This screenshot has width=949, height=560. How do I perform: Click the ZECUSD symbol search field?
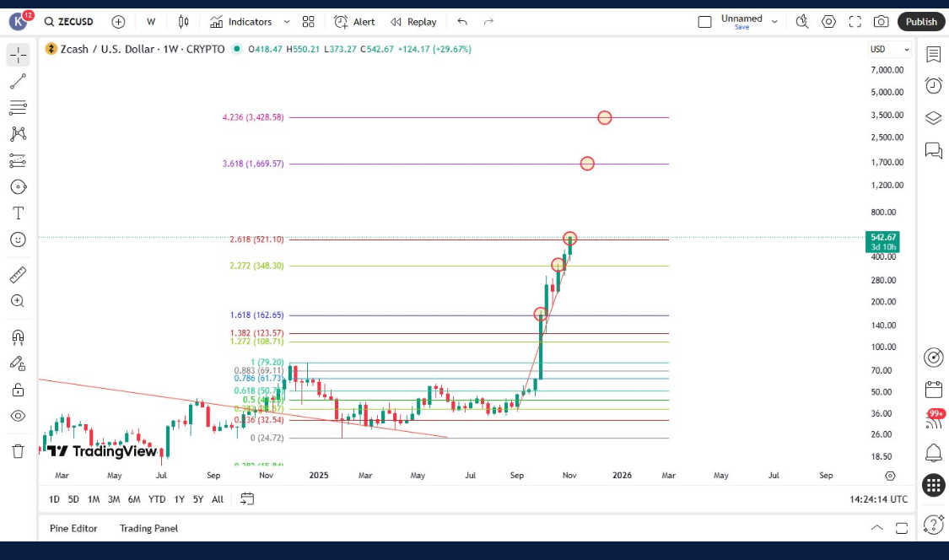coord(75,22)
